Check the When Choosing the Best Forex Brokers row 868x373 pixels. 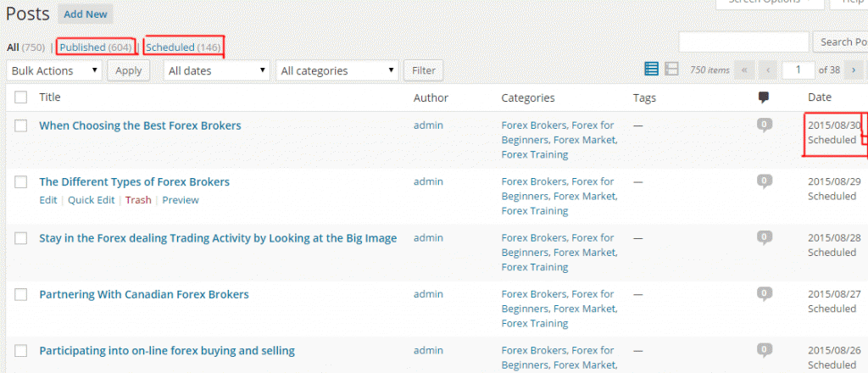coord(21,125)
